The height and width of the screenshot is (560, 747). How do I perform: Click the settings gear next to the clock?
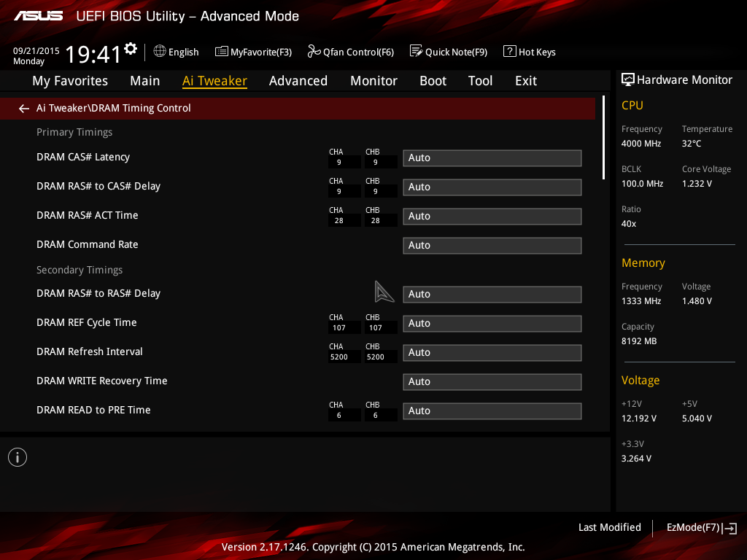131,49
